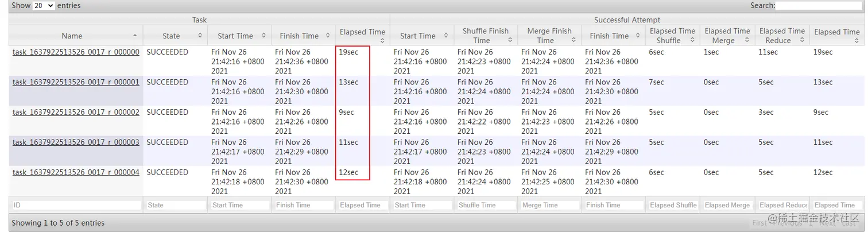The image size is (868, 232).
Task: Open task_1637922513526_0017_r_000001 link
Action: tap(76, 82)
